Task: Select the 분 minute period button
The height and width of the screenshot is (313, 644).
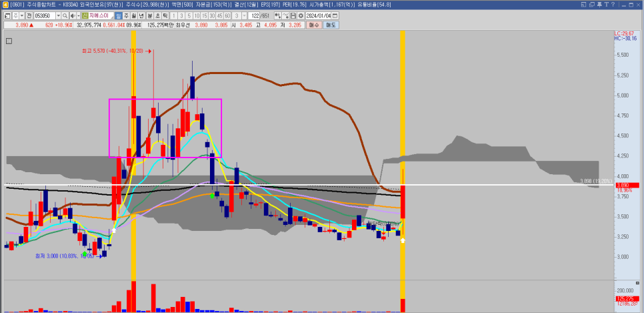Action: [x=150, y=15]
